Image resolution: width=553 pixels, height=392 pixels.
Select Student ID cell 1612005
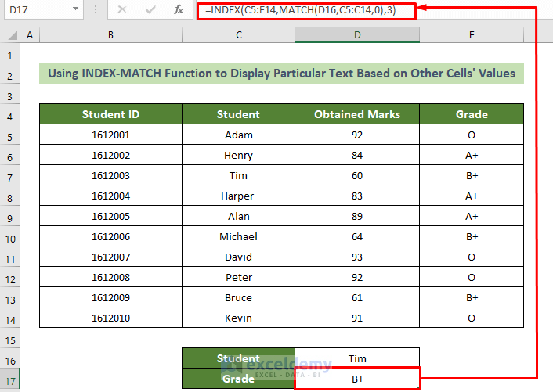click(x=110, y=216)
